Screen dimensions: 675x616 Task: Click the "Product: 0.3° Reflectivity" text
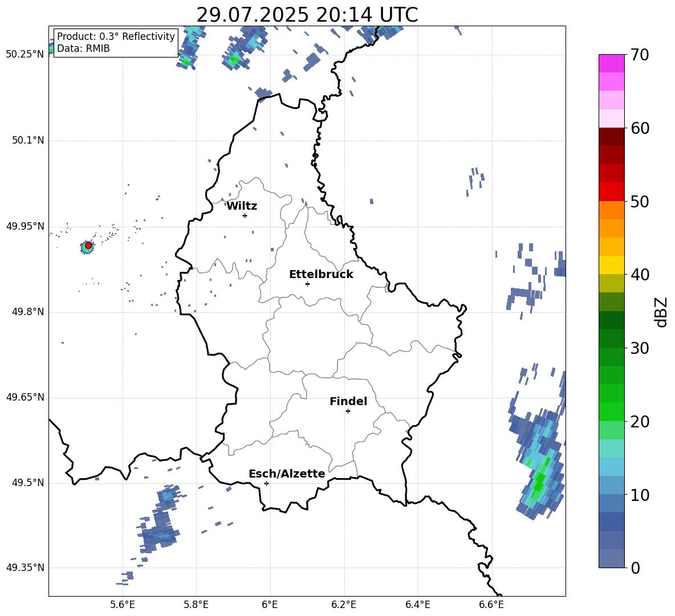(x=116, y=36)
